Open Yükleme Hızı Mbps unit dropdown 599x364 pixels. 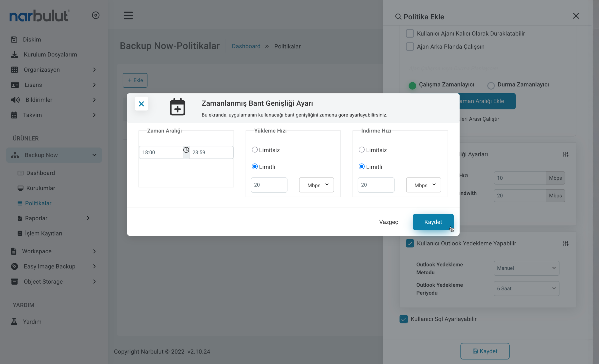pos(316,185)
